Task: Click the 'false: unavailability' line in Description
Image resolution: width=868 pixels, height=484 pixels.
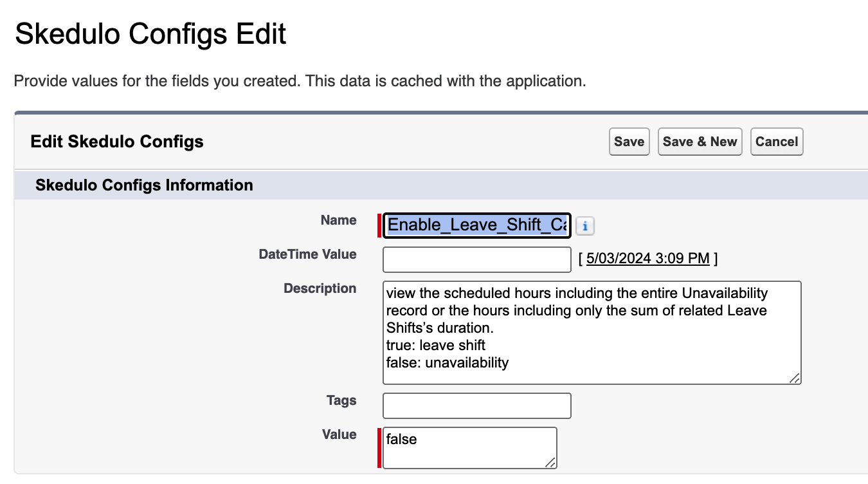Action: [x=448, y=363]
